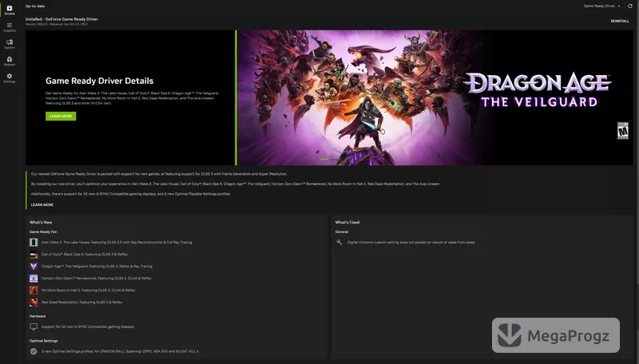The height and width of the screenshot is (364, 639).
Task: Click the LEARN MORE link below description
Action: click(x=42, y=205)
